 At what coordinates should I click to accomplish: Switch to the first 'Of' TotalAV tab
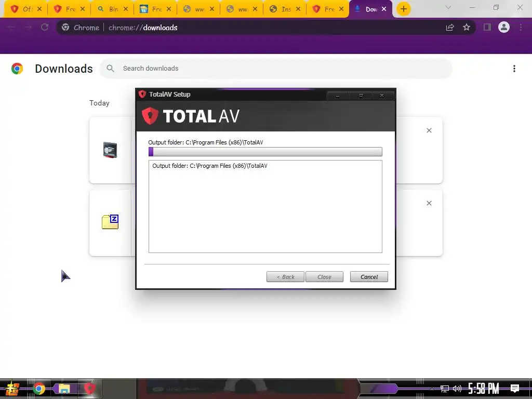[x=22, y=9]
